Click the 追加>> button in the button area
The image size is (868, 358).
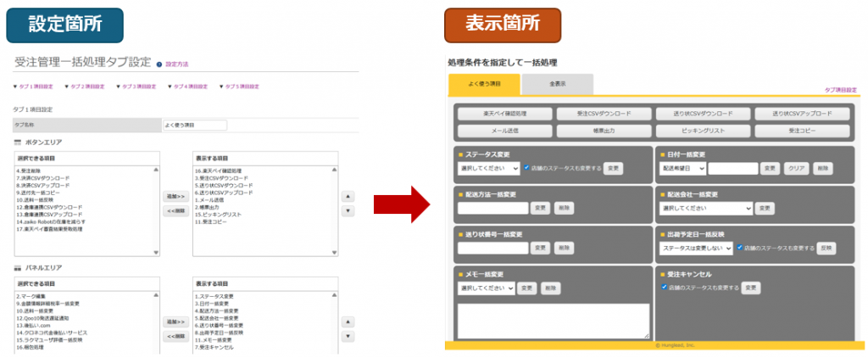175,196
